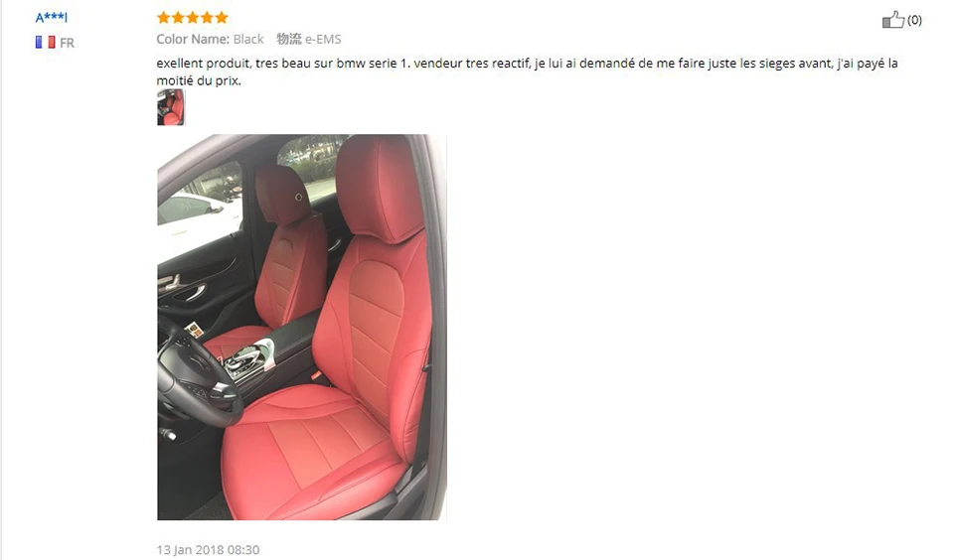Click the fifth orange rating star
The height and width of the screenshot is (560, 954).
coord(222,18)
